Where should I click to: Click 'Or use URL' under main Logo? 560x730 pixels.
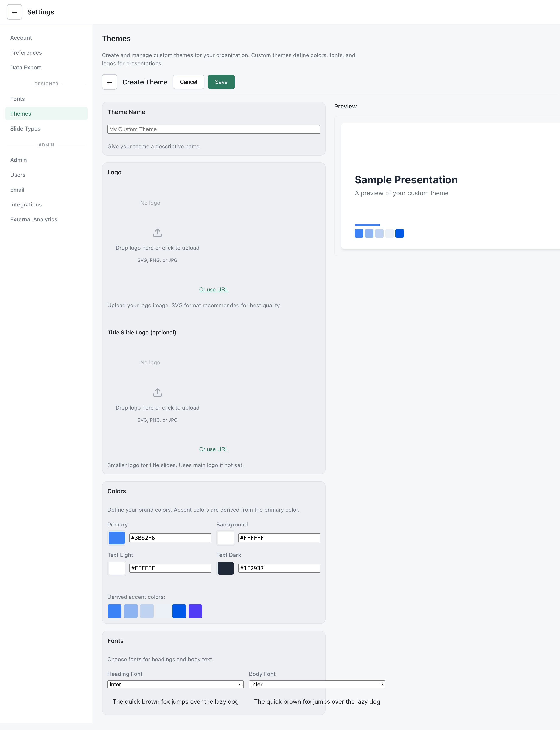tap(214, 289)
